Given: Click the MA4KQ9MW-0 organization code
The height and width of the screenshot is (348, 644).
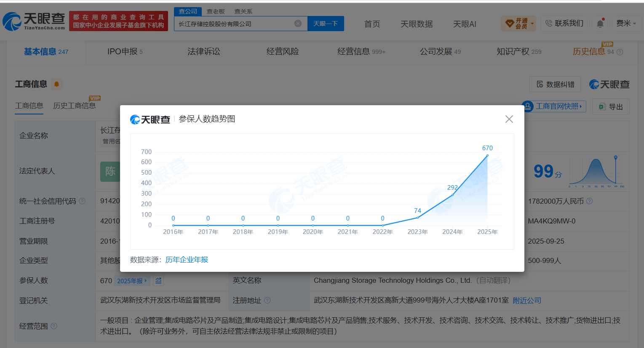Looking at the screenshot, I should 552,221.
